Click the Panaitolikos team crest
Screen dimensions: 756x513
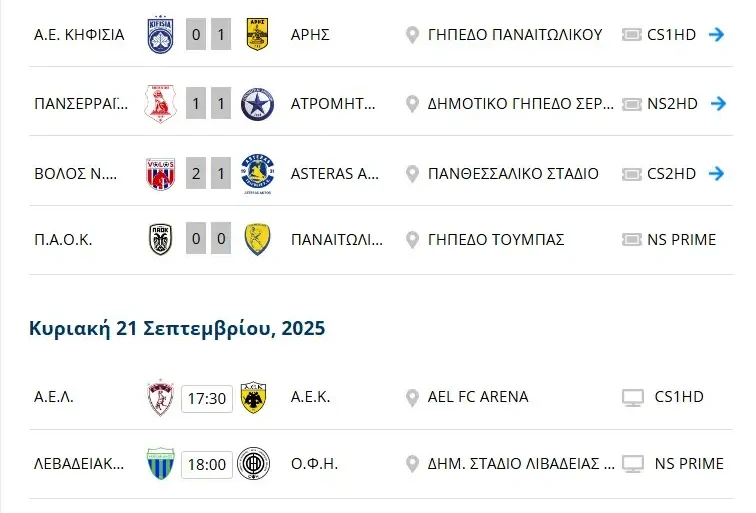pos(258,239)
